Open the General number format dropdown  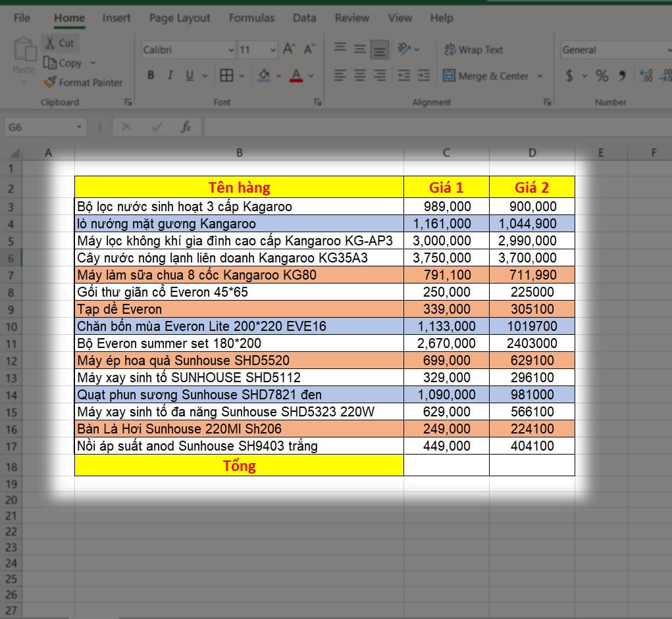pos(612,50)
